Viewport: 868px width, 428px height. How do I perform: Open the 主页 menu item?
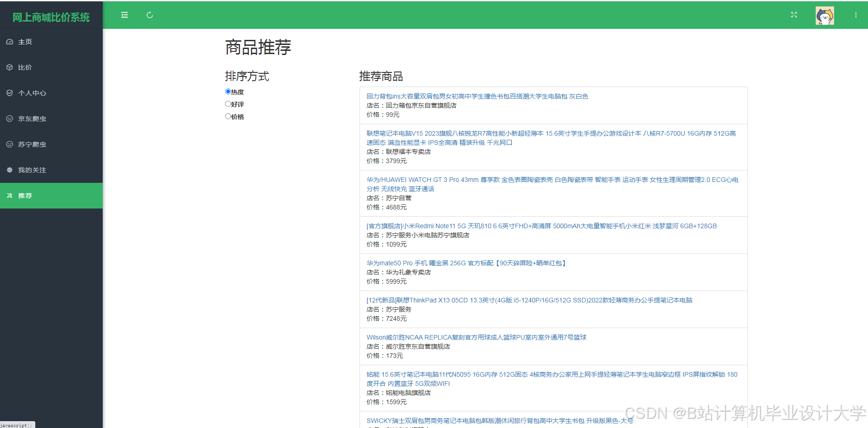tap(51, 42)
